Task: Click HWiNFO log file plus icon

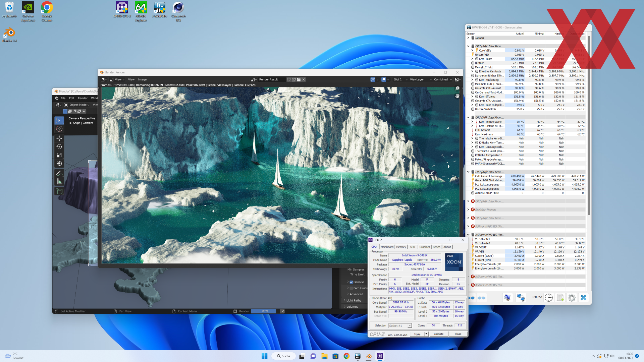Action: [560, 298]
